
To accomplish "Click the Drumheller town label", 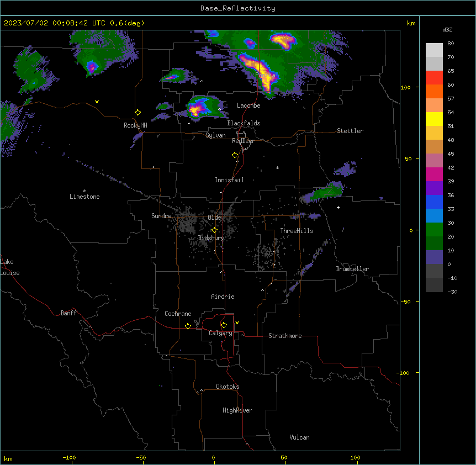I will [x=352, y=269].
